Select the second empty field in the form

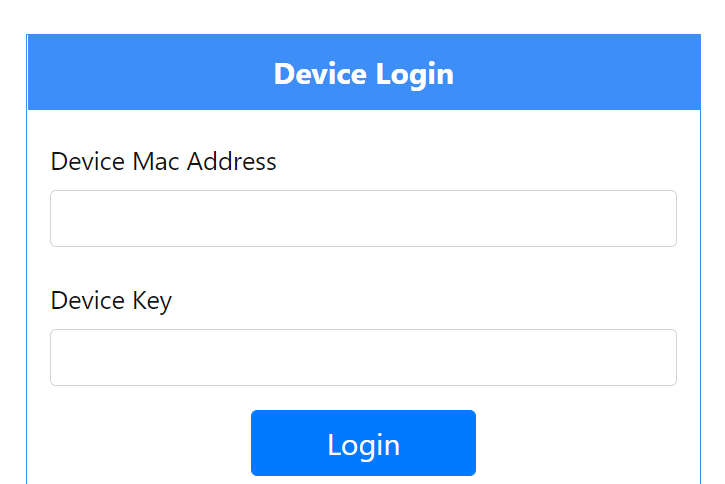(x=363, y=357)
